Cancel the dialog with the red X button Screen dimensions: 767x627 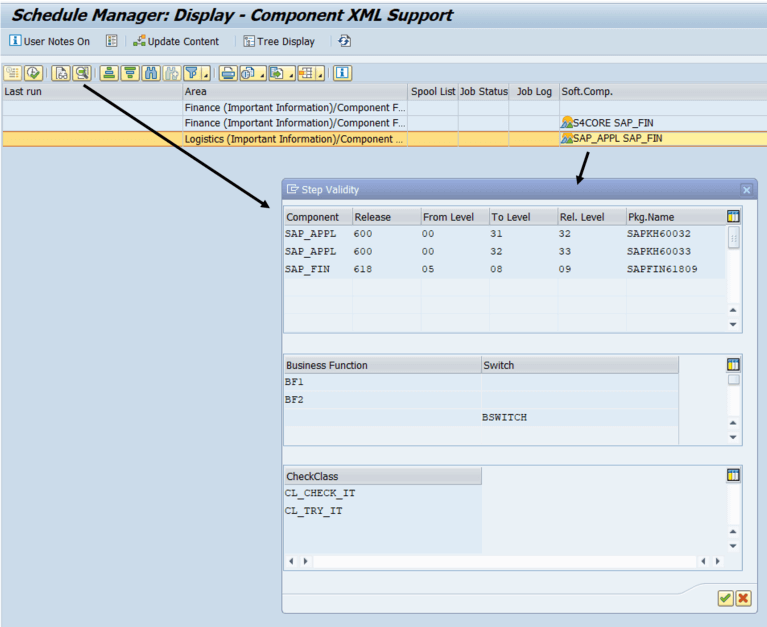click(743, 598)
